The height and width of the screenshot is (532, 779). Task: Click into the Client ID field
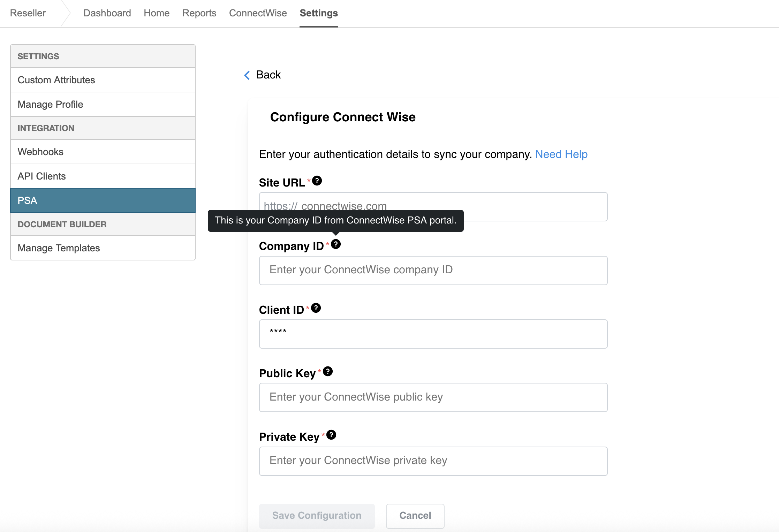pyautogui.click(x=433, y=334)
